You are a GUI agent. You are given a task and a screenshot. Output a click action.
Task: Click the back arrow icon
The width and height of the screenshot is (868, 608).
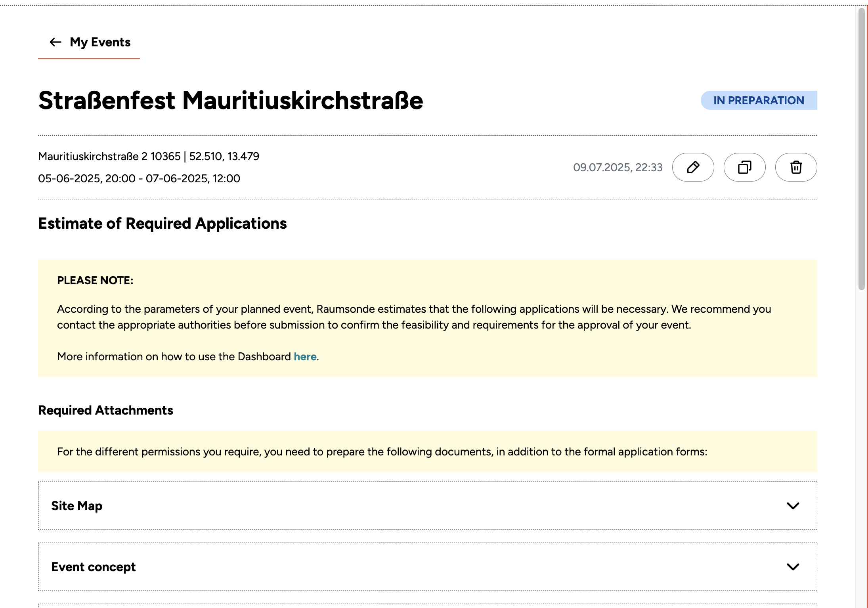point(55,42)
